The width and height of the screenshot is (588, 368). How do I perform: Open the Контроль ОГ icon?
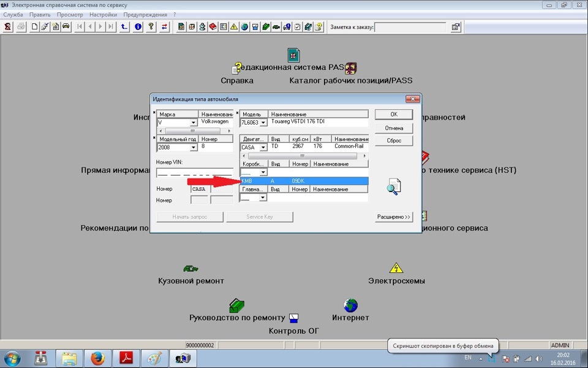click(x=293, y=318)
